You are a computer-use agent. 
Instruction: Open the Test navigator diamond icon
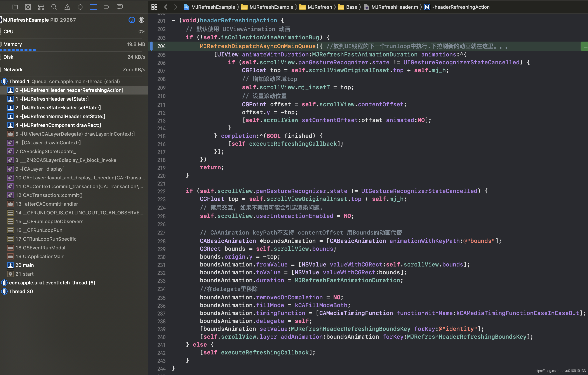coord(80,7)
